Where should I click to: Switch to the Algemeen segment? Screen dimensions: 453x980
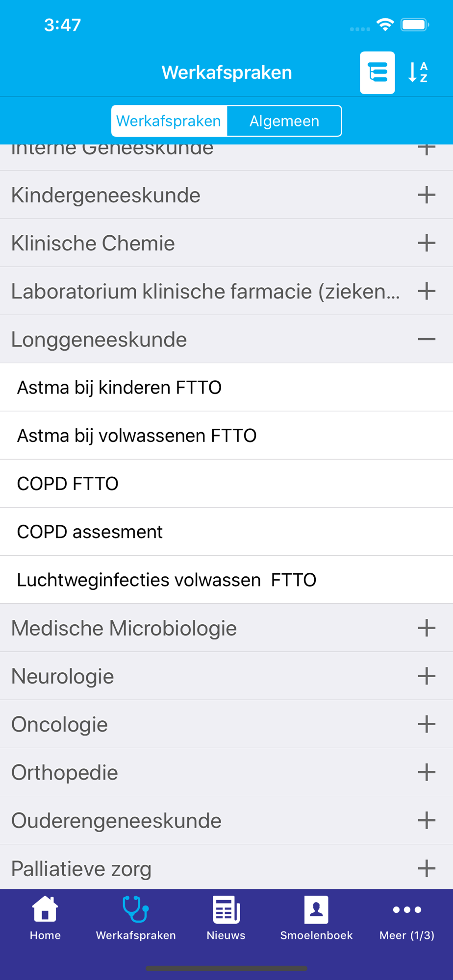click(284, 121)
